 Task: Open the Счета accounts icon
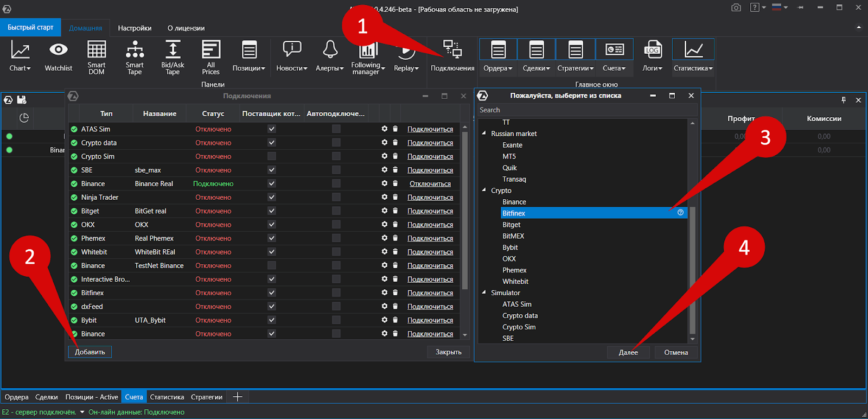click(x=615, y=50)
